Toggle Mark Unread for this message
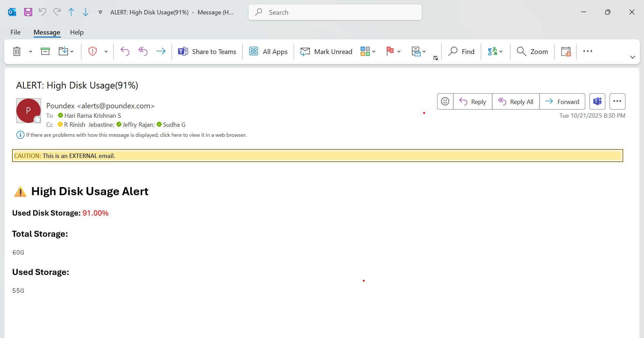644x338 pixels. click(x=326, y=52)
